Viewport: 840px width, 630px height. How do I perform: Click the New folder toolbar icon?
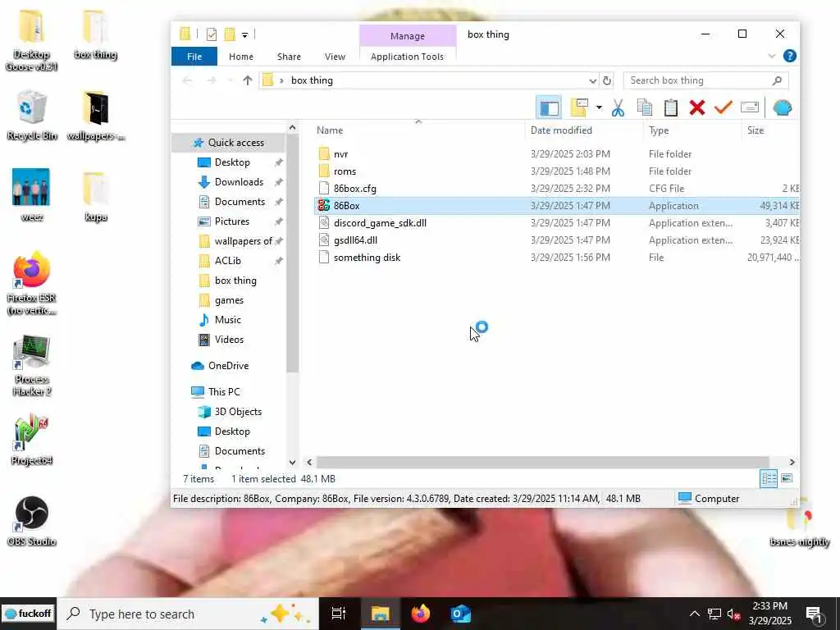coord(580,107)
